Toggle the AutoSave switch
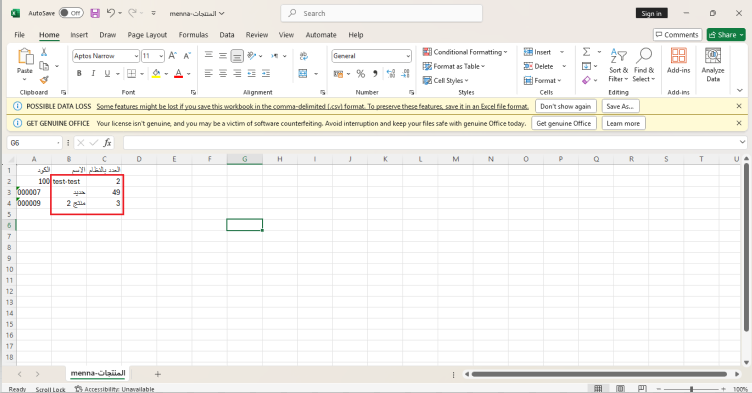 coord(71,13)
